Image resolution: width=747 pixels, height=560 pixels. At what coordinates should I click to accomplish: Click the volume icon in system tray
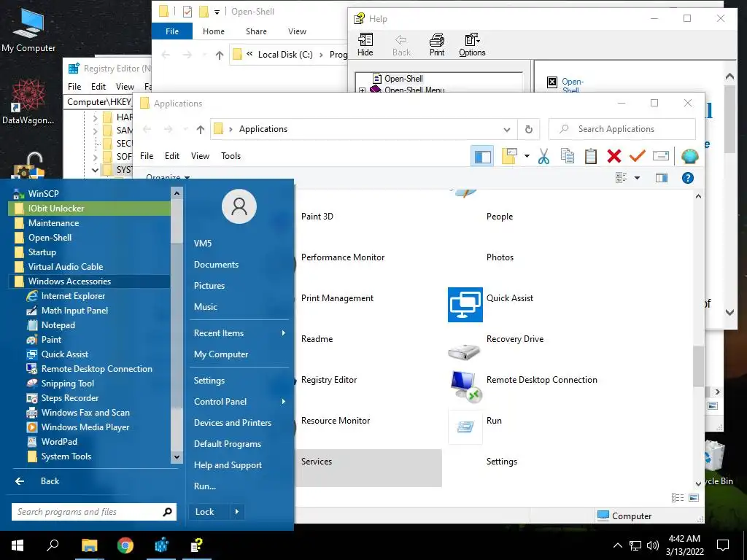(x=653, y=545)
